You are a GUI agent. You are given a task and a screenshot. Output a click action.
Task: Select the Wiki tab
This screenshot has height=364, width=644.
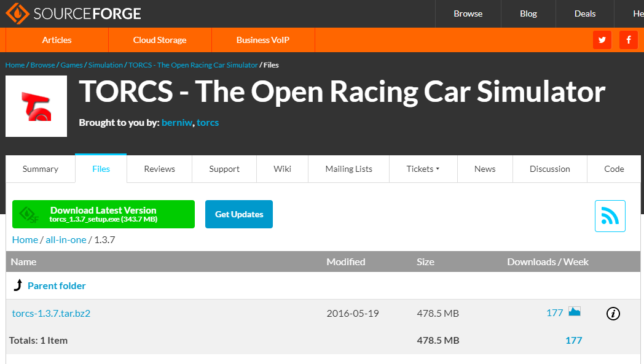tap(282, 169)
